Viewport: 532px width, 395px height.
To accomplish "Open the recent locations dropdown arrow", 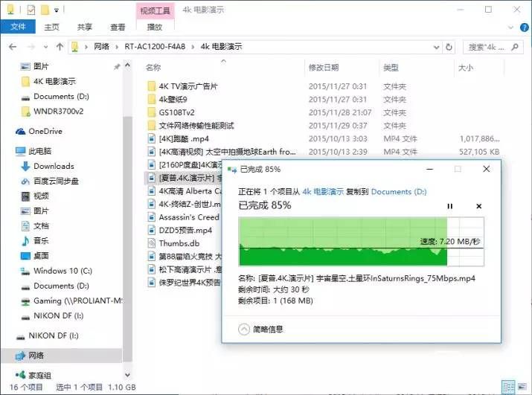I will 45,47.
